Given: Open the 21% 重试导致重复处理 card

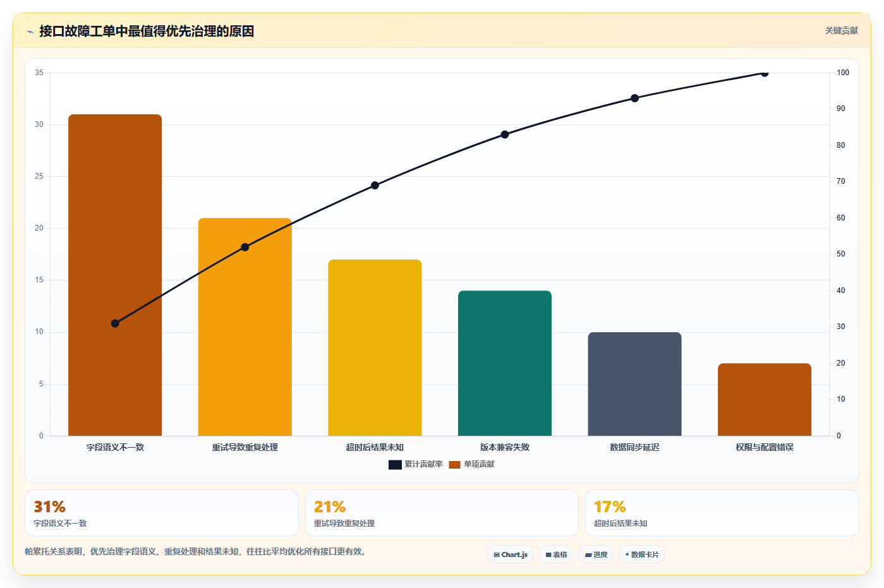Looking at the screenshot, I should coord(442,513).
